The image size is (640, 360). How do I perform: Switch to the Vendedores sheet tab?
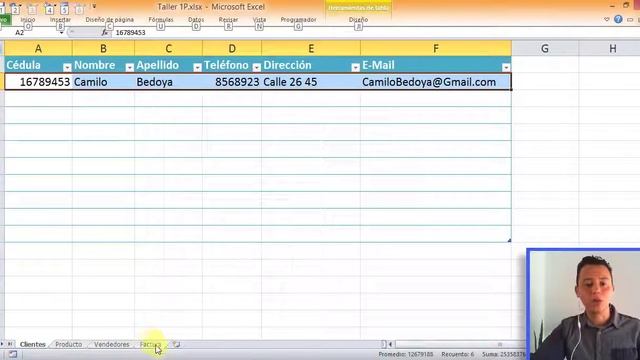click(x=111, y=344)
